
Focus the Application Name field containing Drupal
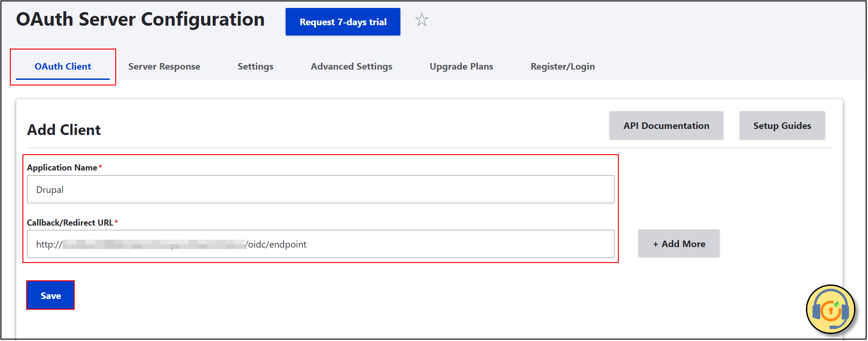(321, 190)
